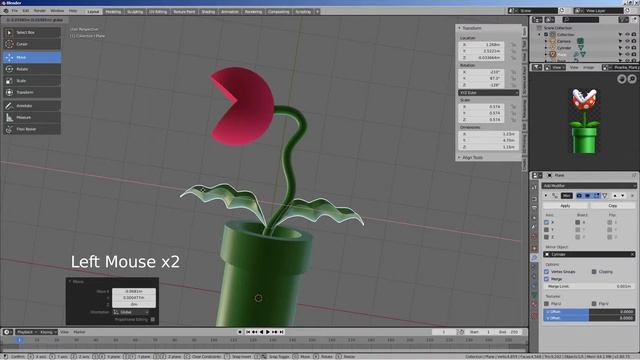This screenshot has width=640, height=360.
Task: Open the Marker menu in timeline
Action: [79, 332]
